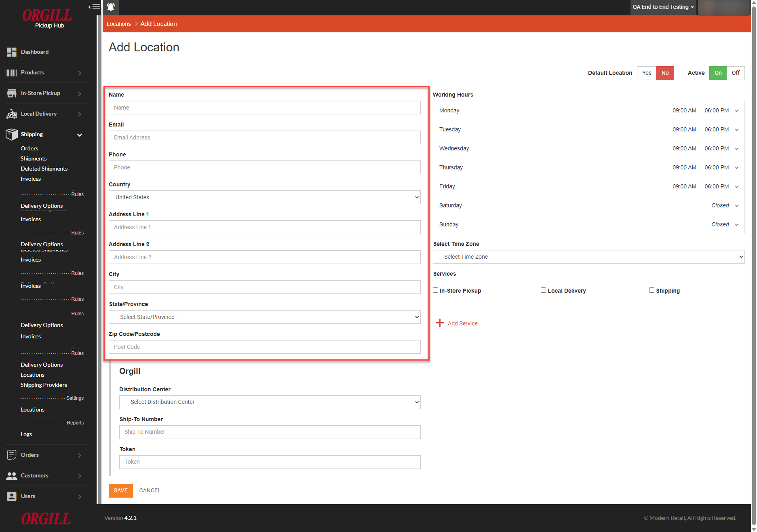Open Orders under Shipping submenu
Viewport: 757px width, 532px height.
click(x=30, y=148)
